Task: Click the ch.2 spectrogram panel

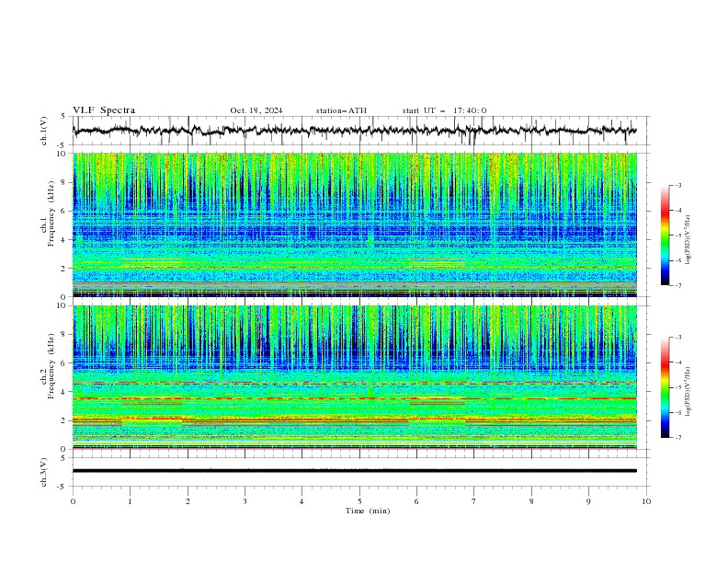Action: point(355,377)
